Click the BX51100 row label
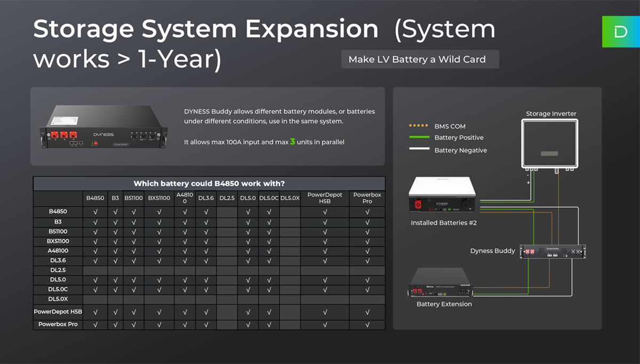This screenshot has width=640, height=364. (58, 241)
